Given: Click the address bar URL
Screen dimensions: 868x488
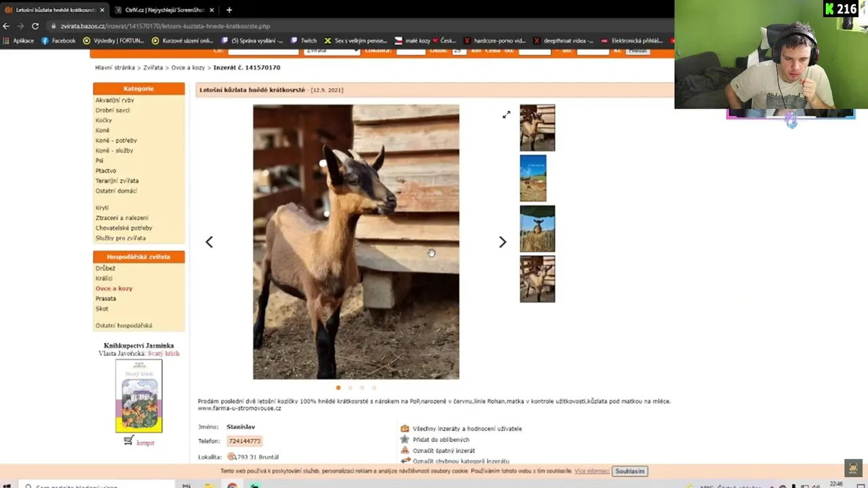Looking at the screenshot, I should click(x=165, y=26).
